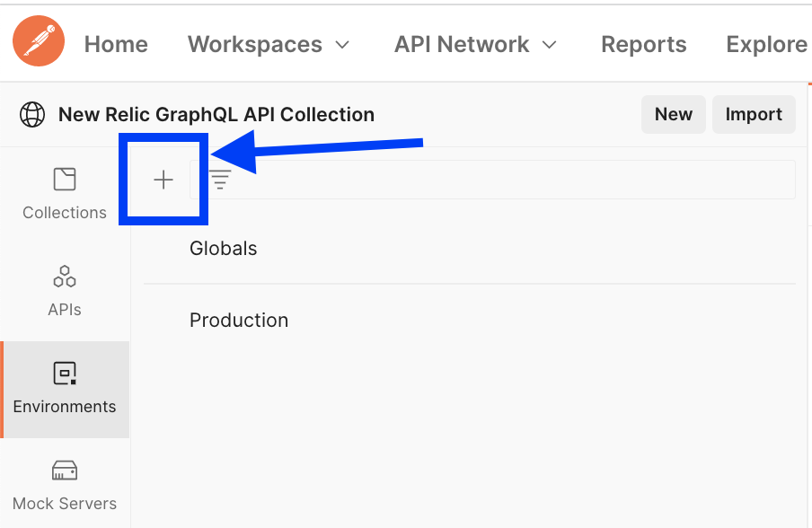Select the Environments sidebar section
This screenshot has width=812, height=528.
pyautogui.click(x=65, y=388)
